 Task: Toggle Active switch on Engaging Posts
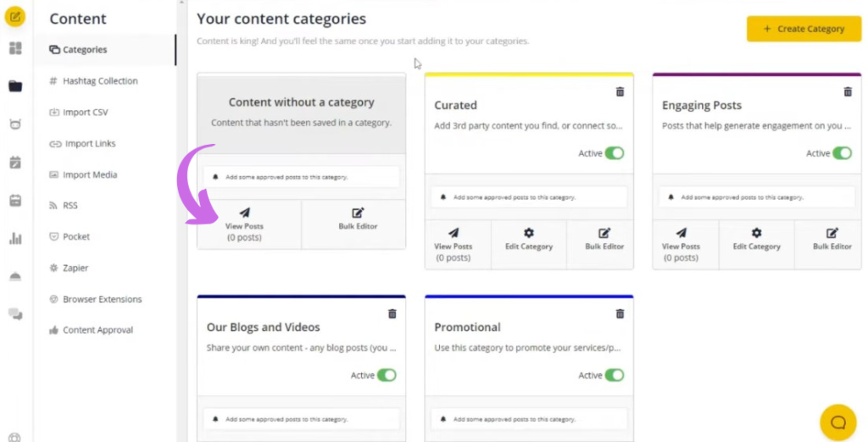tap(842, 153)
